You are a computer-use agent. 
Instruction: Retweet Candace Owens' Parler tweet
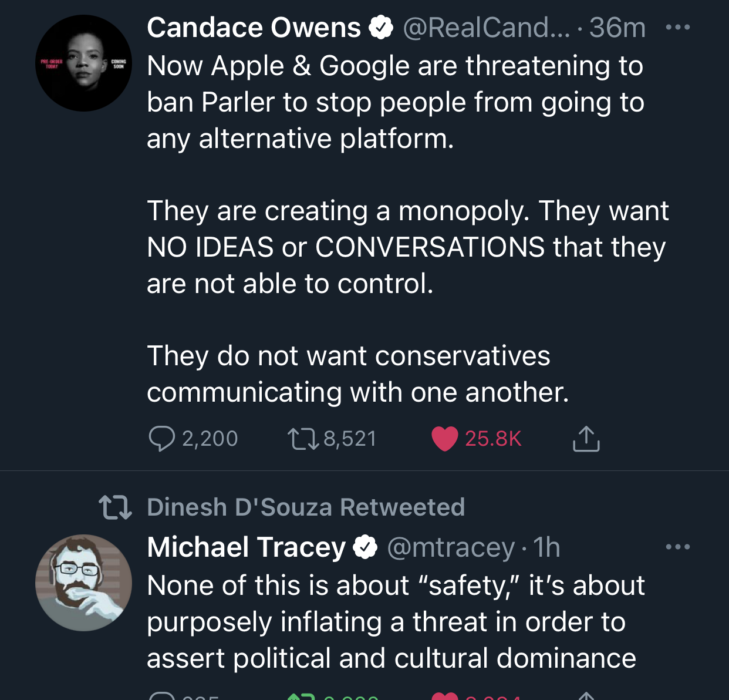(x=303, y=439)
